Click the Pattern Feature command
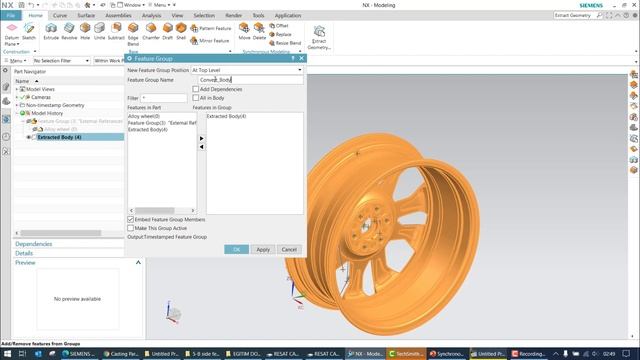The width and height of the screenshot is (640, 360). (x=211, y=28)
